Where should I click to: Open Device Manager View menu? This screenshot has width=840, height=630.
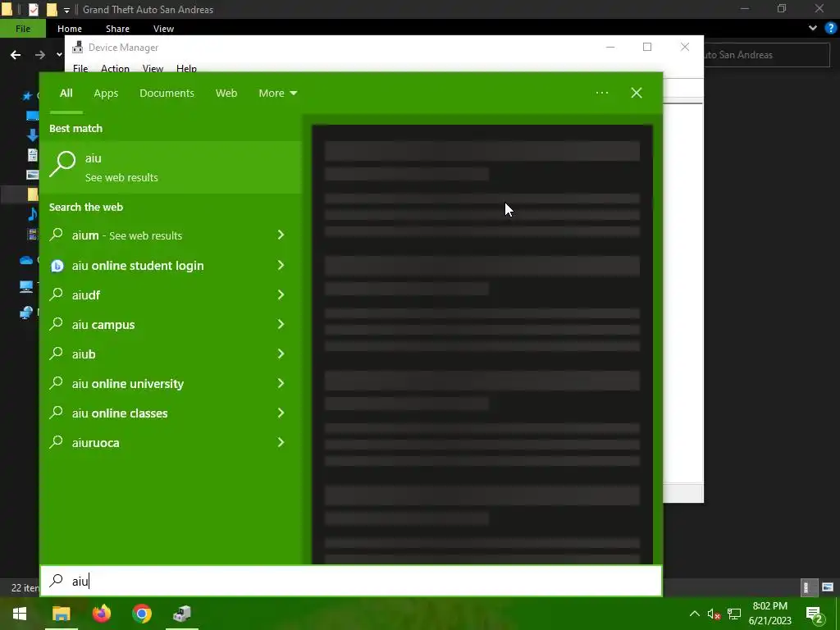153,68
